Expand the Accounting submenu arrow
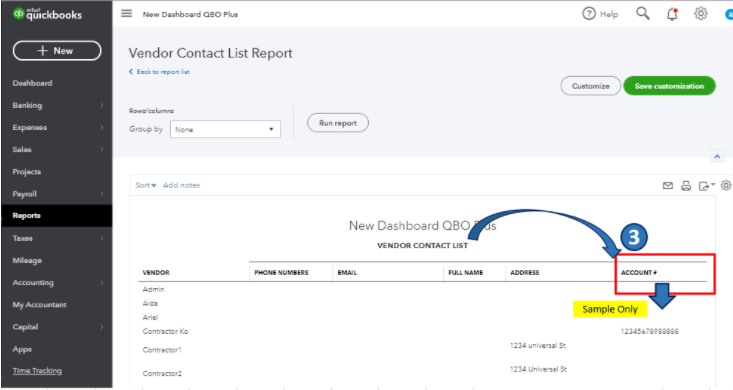The width and height of the screenshot is (733, 390). click(x=101, y=282)
